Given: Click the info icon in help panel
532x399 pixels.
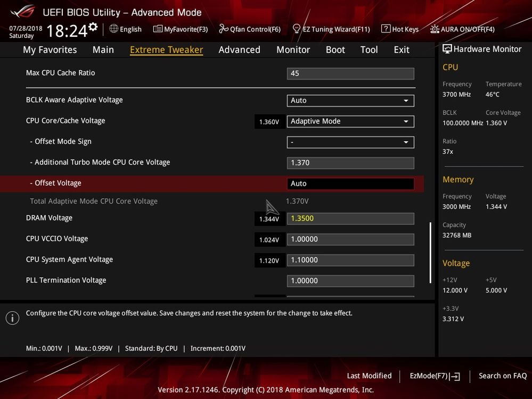Looking at the screenshot, I should 13,318.
